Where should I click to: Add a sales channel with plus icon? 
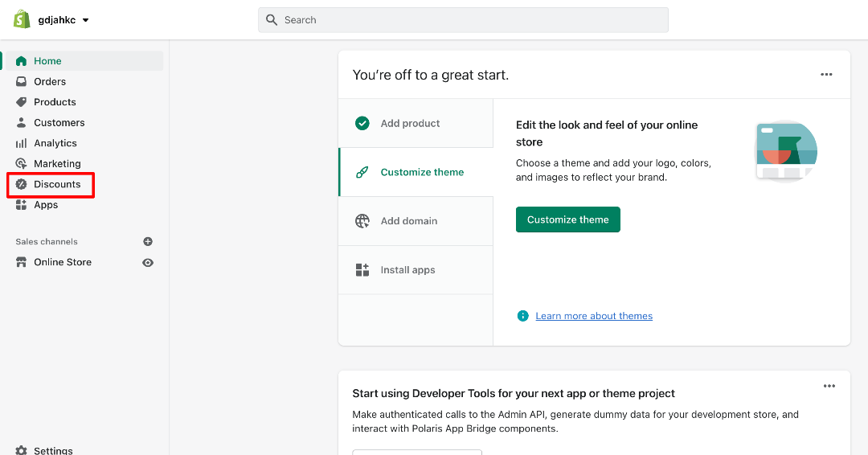tap(148, 241)
